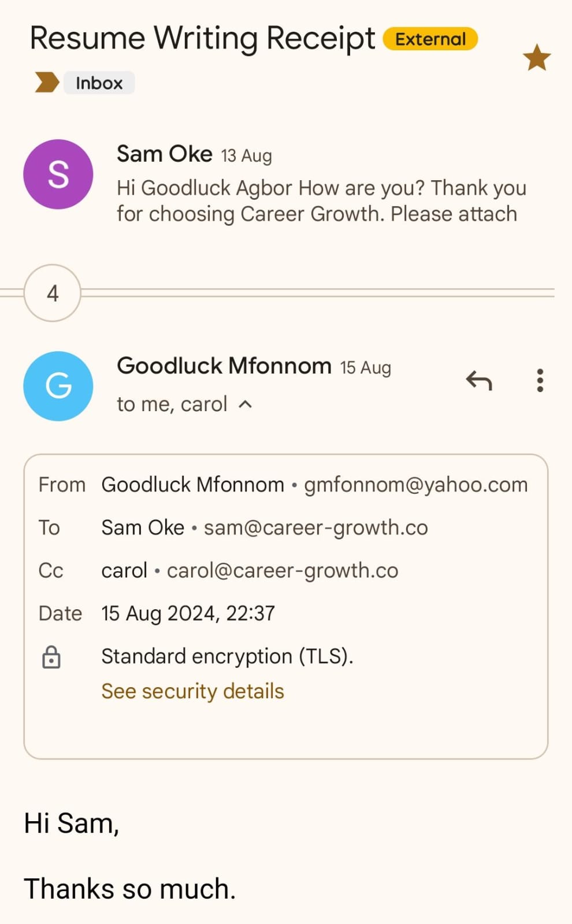Viewport: 572px width, 924px height.
Task: Click Goodluck Mfonnom sender name header
Action: click(x=224, y=366)
